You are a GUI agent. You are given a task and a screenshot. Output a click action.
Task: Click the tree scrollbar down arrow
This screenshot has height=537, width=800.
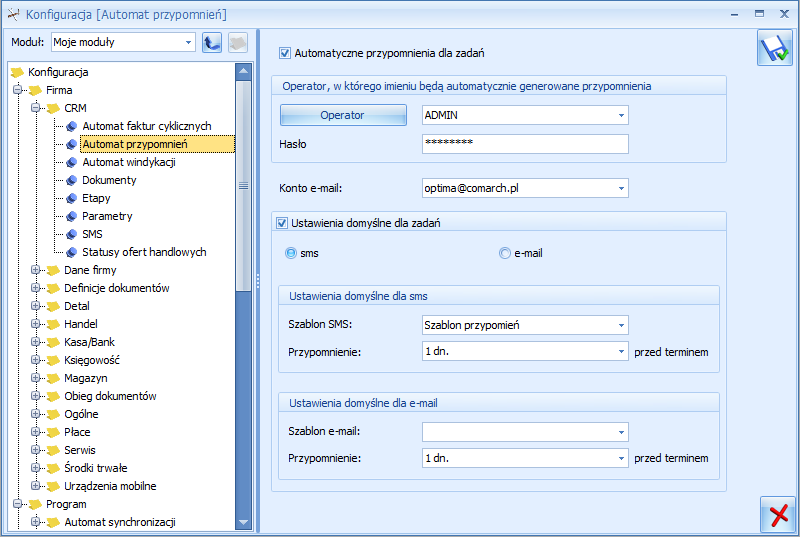[x=243, y=522]
